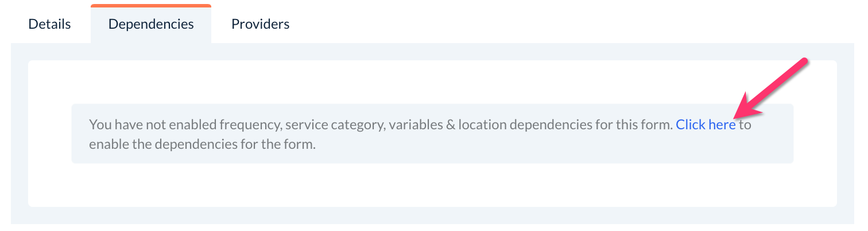The image size is (868, 231).
Task: Switch to the Details tab
Action: (x=49, y=24)
